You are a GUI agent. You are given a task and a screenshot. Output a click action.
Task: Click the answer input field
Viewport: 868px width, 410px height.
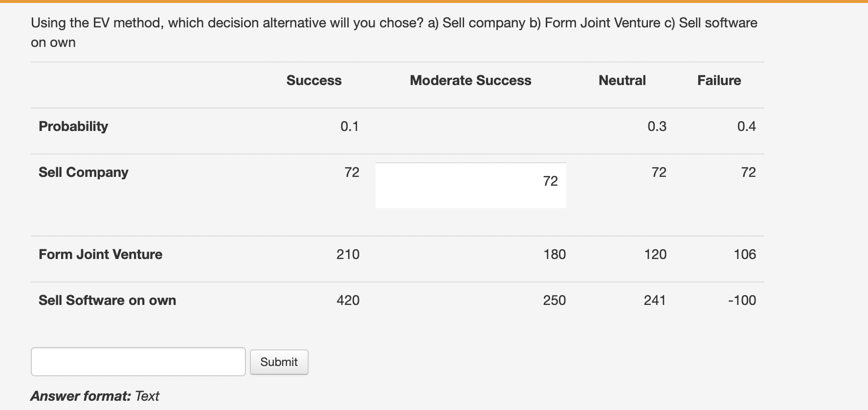click(x=138, y=362)
